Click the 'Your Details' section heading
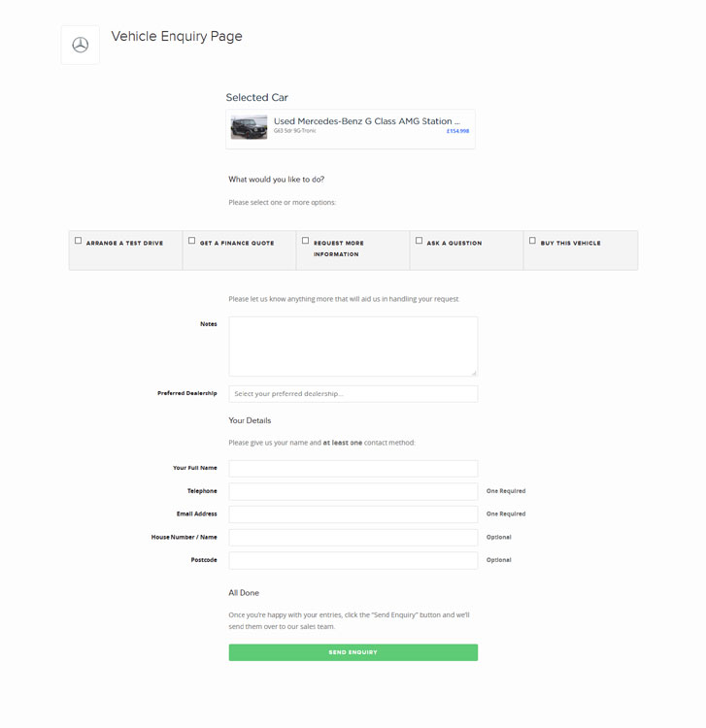 tap(250, 420)
